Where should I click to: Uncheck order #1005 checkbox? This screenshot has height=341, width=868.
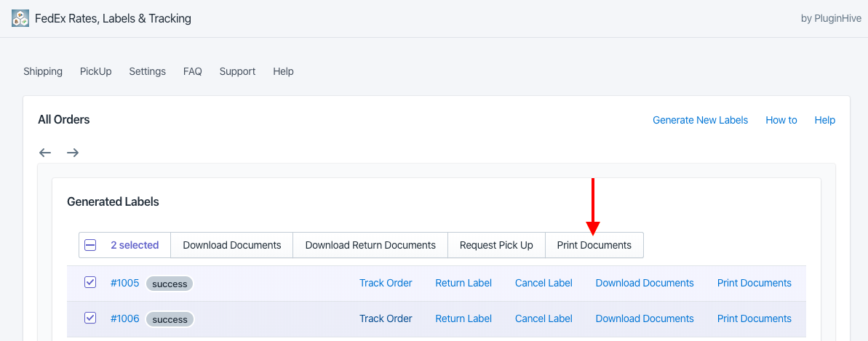(x=90, y=282)
